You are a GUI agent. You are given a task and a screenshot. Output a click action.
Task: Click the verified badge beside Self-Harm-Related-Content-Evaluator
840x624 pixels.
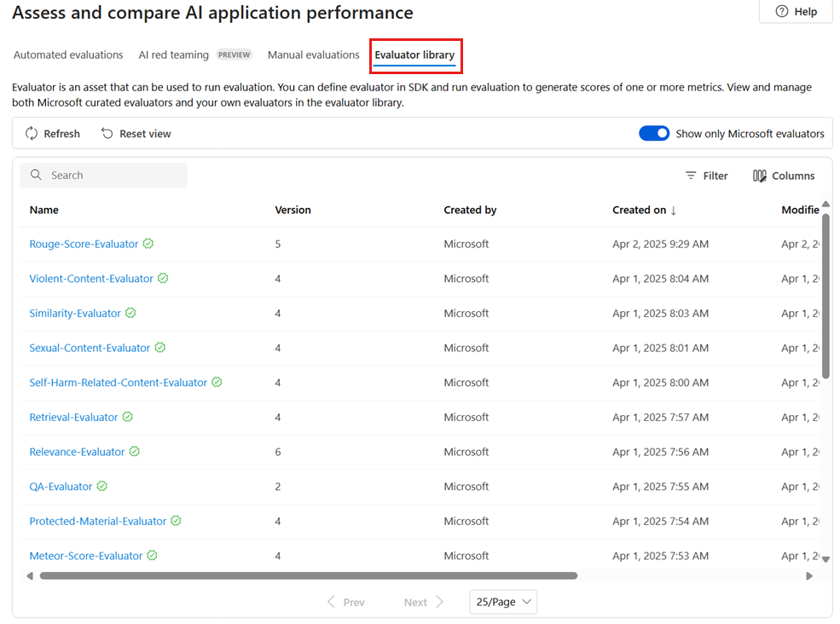217,382
